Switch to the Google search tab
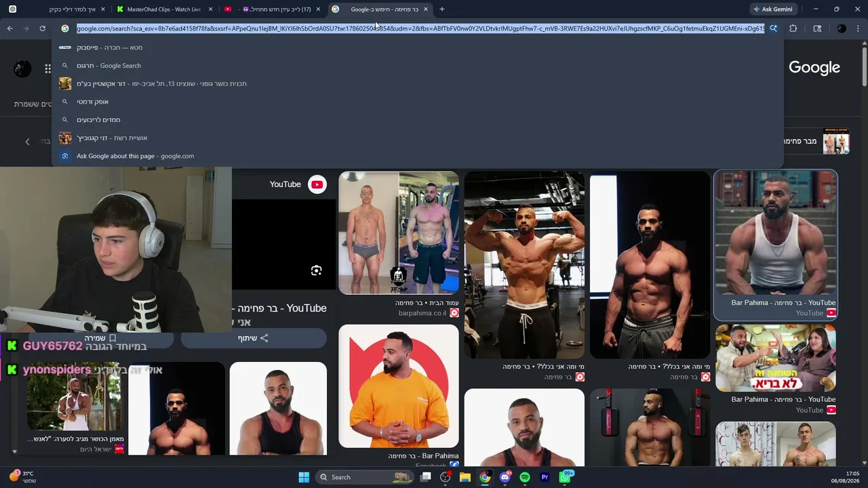 (x=380, y=9)
